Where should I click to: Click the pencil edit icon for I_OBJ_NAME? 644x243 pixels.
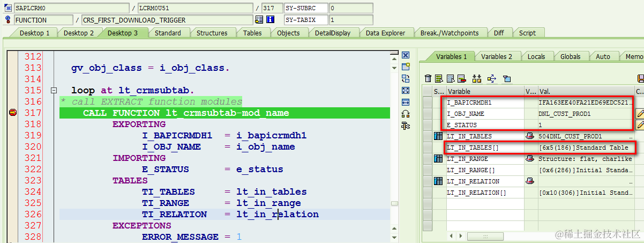[640, 114]
